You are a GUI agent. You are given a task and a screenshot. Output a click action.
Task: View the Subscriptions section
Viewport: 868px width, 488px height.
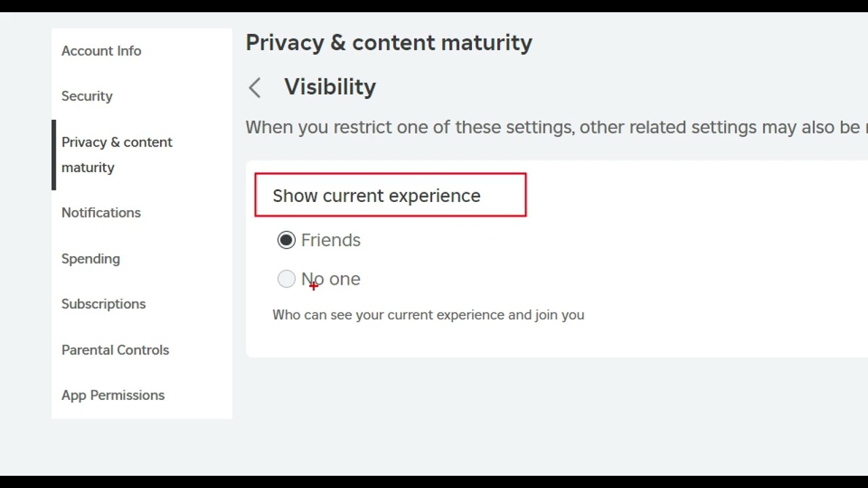click(103, 304)
